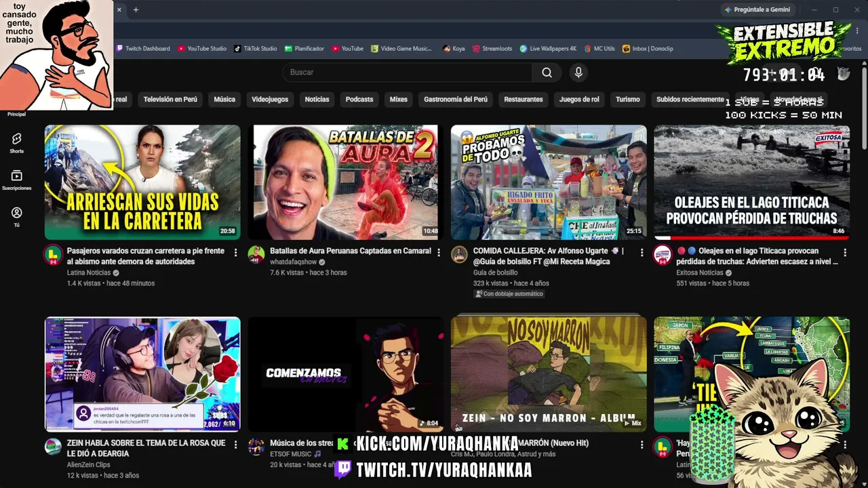Image resolution: width=868 pixels, height=488 pixels.
Task: Open Shorts in the left sidebar
Action: [17, 142]
